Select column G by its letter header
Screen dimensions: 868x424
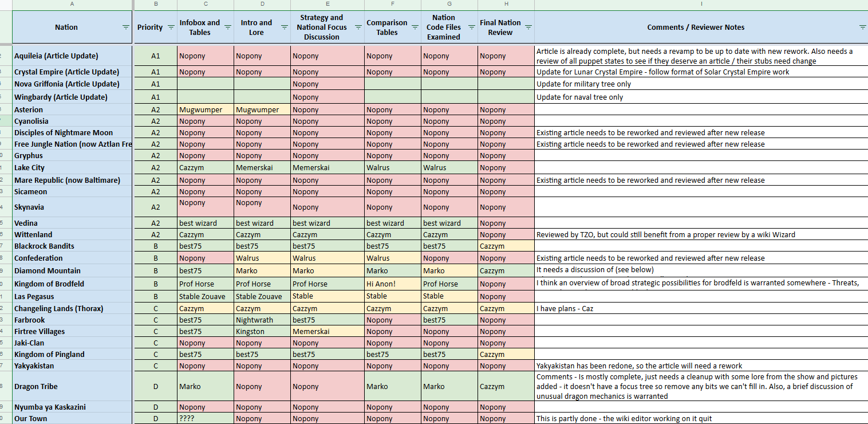coord(449,5)
